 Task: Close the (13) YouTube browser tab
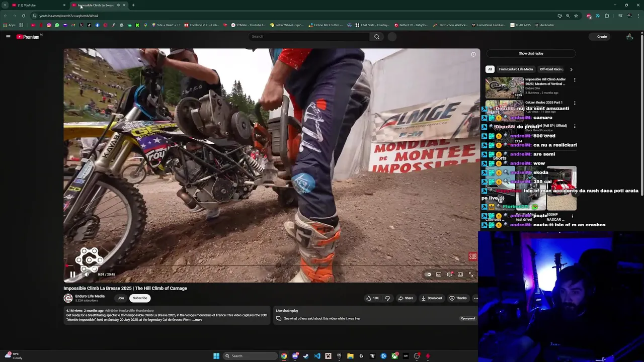pos(64,5)
